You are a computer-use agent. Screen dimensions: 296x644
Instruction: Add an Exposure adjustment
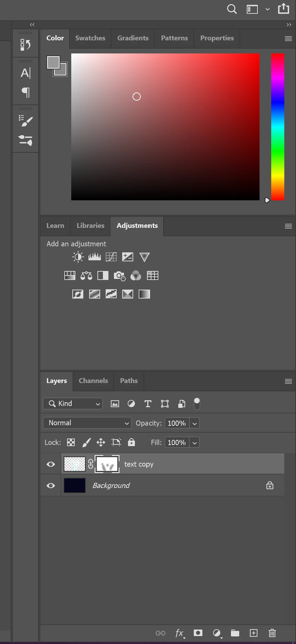click(x=128, y=257)
